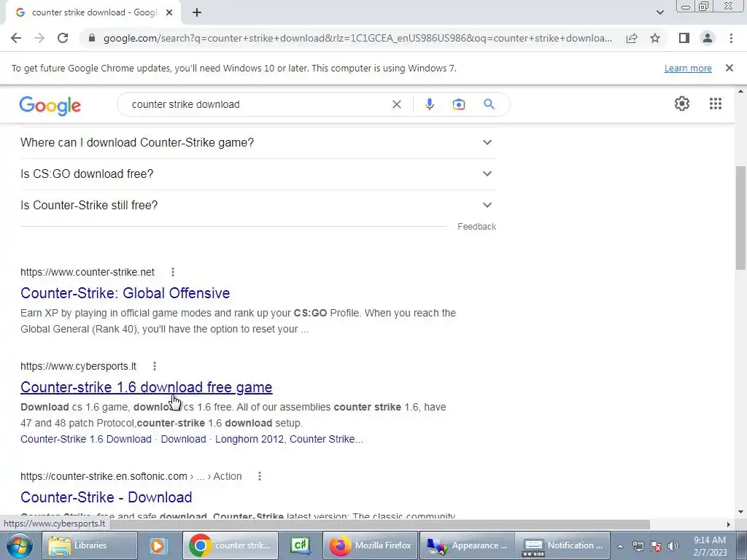
Task: Reload the current page
Action: (63, 38)
